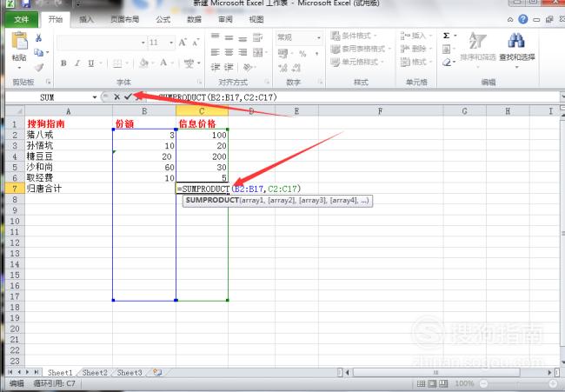Click the decrease decimal places icon

(x=296, y=68)
